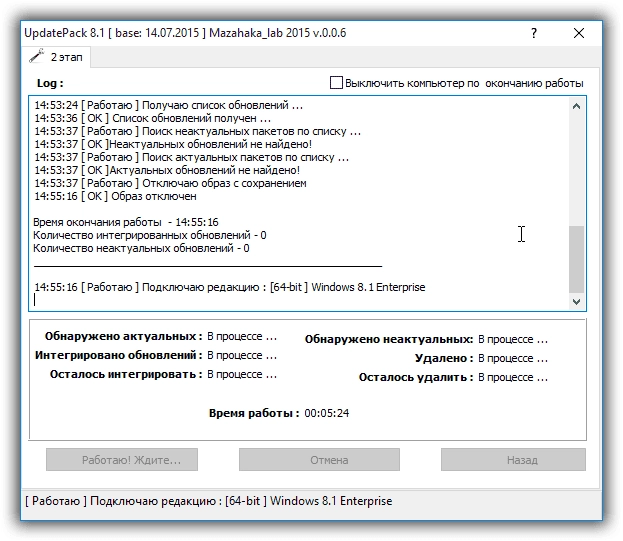Open the ? help button in title bar
Viewport: 623px width, 541px height.
pyautogui.click(x=534, y=33)
